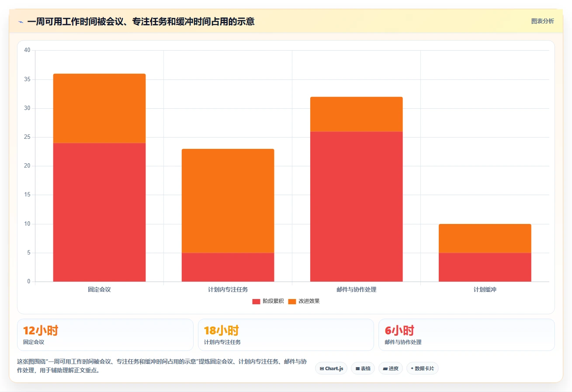The height and width of the screenshot is (392, 572).
Task: Click the Chart.js tag chip
Action: tap(331, 368)
